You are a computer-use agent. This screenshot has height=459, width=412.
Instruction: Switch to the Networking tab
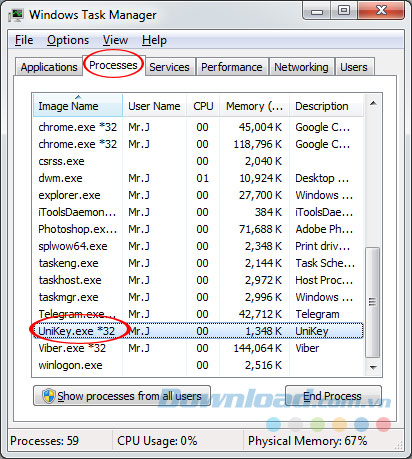tap(301, 67)
